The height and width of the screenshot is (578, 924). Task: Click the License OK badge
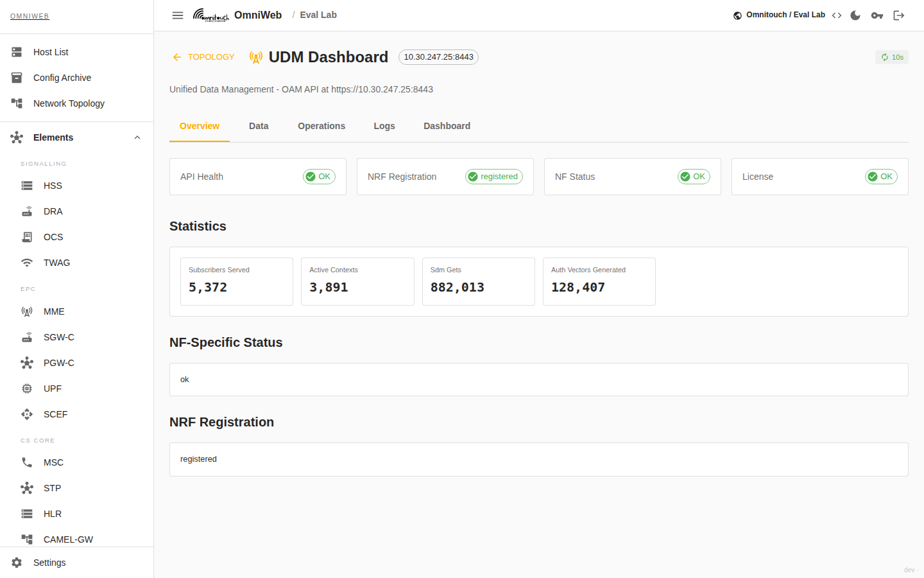tap(881, 177)
